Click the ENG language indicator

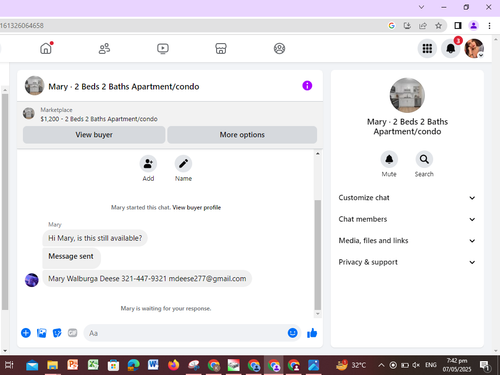coord(431,365)
